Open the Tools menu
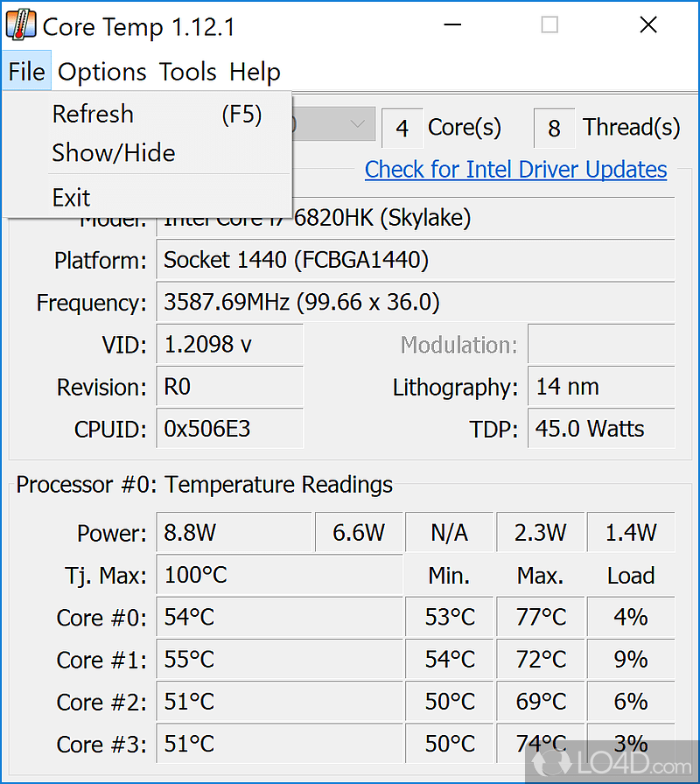 (187, 72)
